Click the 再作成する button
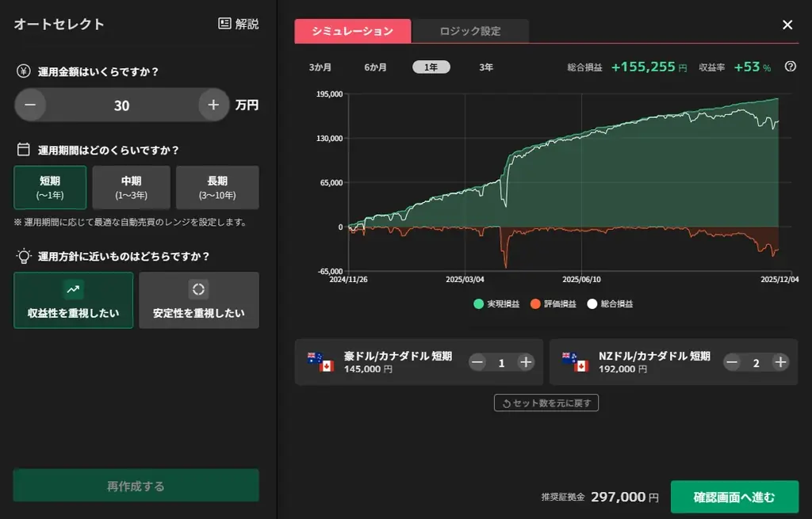The height and width of the screenshot is (519, 812). tap(136, 486)
